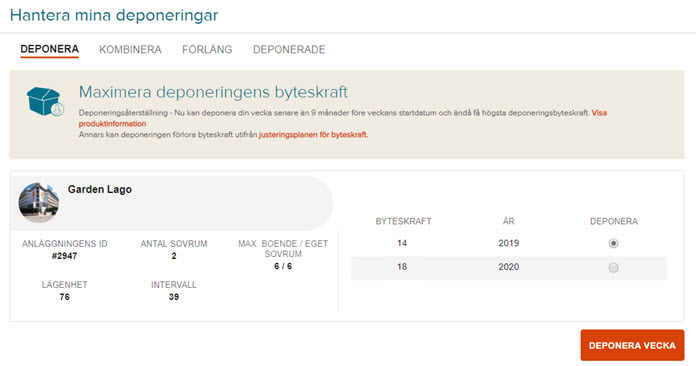Click the interval value 39
The width and height of the screenshot is (696, 366).
click(174, 297)
